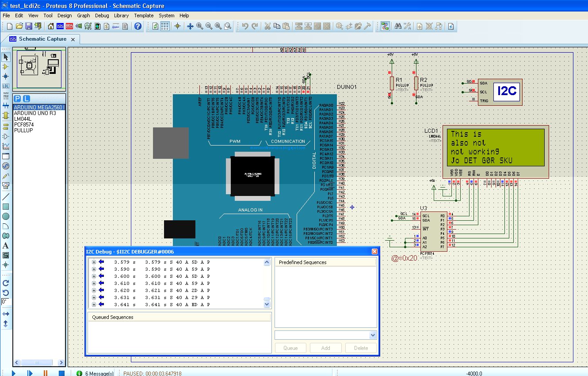
Task: Select the Graph Mode tool
Action: point(6,146)
